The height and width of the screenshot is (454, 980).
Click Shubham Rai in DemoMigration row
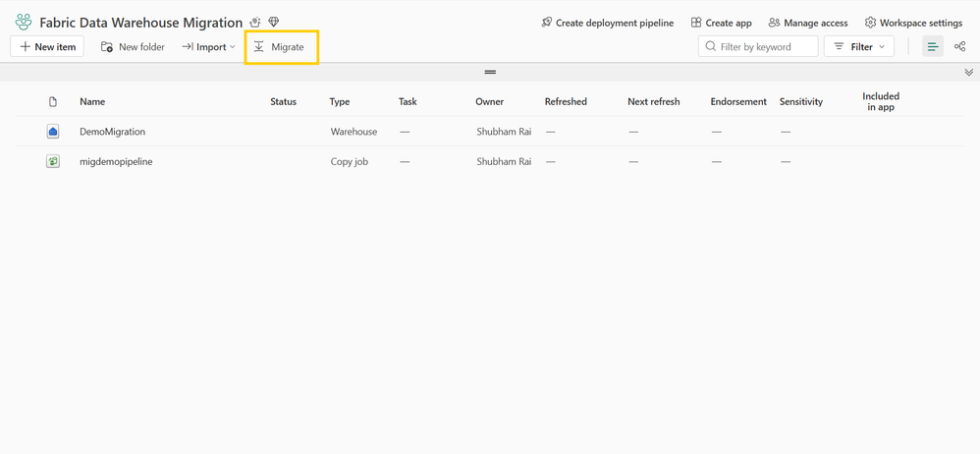[504, 132]
